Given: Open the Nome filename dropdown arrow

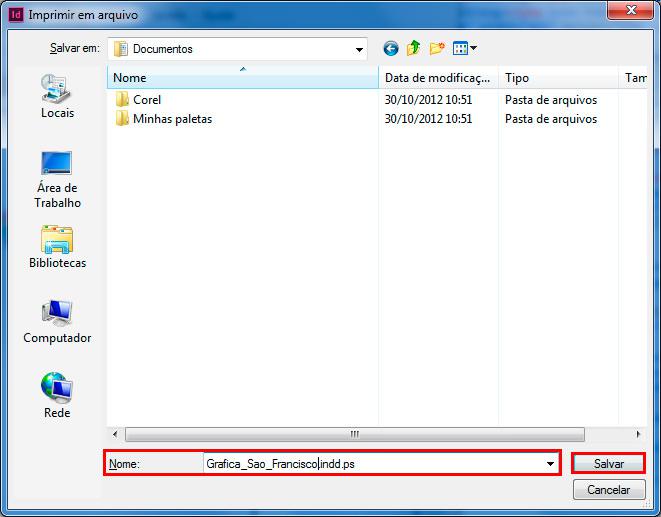Looking at the screenshot, I should click(550, 464).
